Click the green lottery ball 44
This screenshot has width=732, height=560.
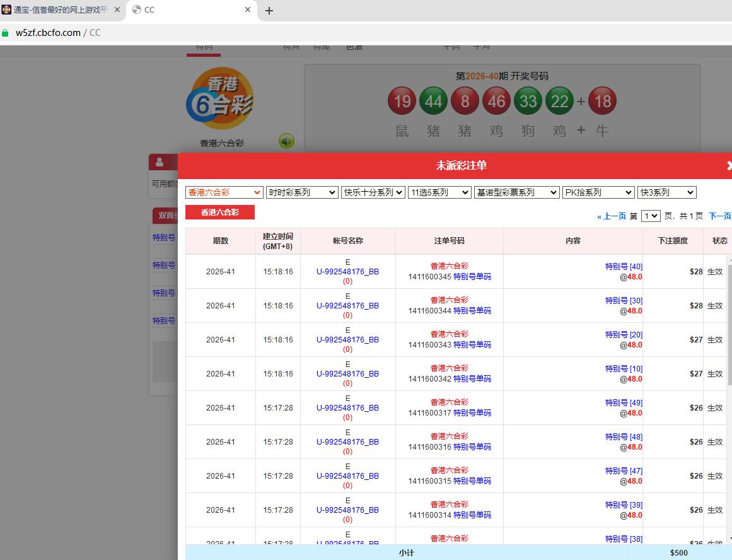coord(433,101)
